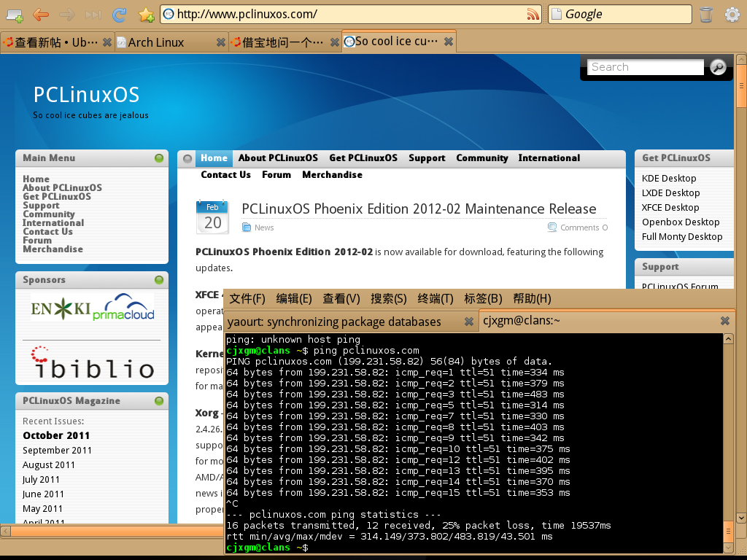Open Get PCLinuxOS in top navigation
Image resolution: width=747 pixels, height=560 pixels.
click(x=363, y=158)
